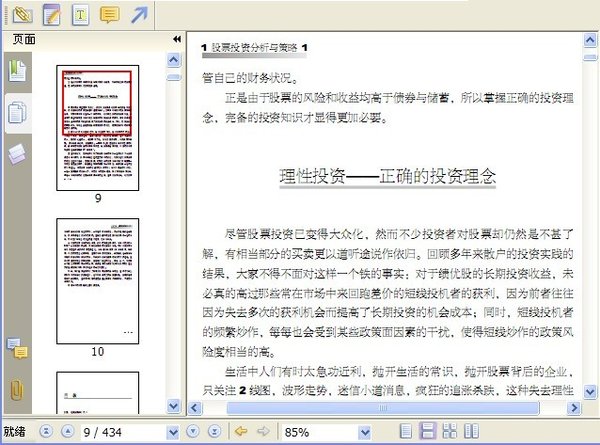Go to the first page
Screen dimensions: 600x445
46,432
